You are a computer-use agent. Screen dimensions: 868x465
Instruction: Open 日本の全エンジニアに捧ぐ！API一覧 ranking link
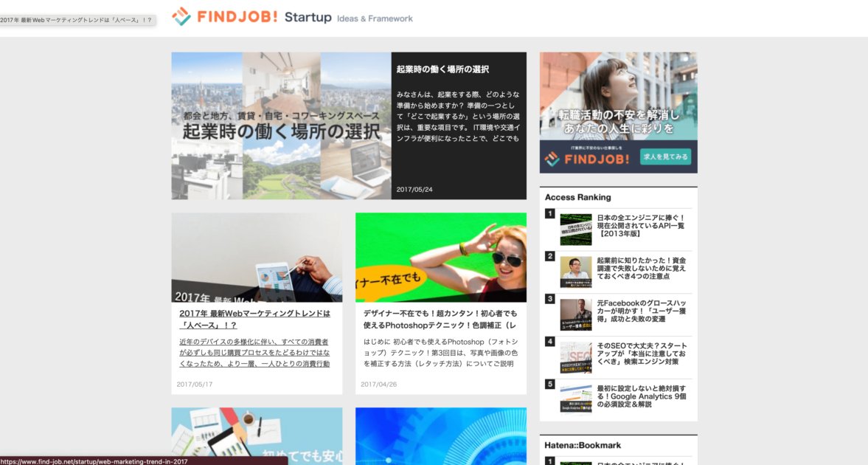(x=641, y=226)
